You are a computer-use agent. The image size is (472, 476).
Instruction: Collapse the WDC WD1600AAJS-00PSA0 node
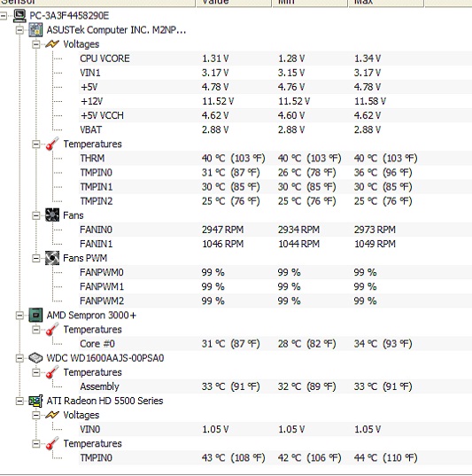coord(19,358)
